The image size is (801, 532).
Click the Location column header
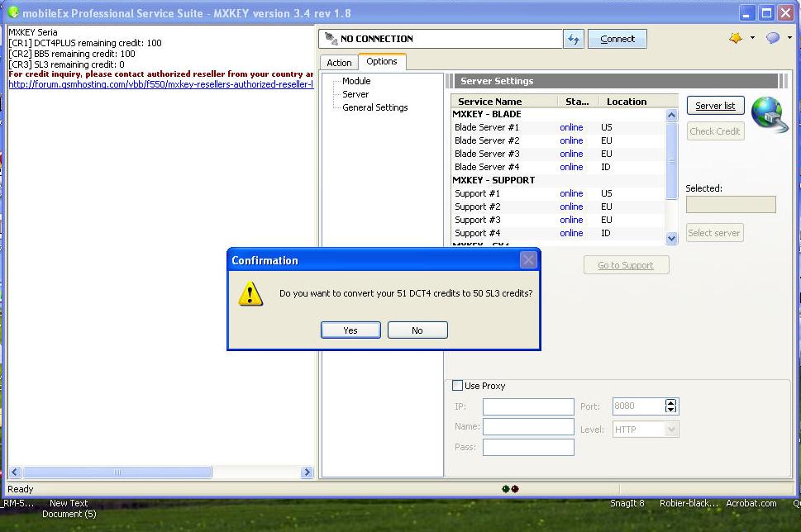point(638,101)
